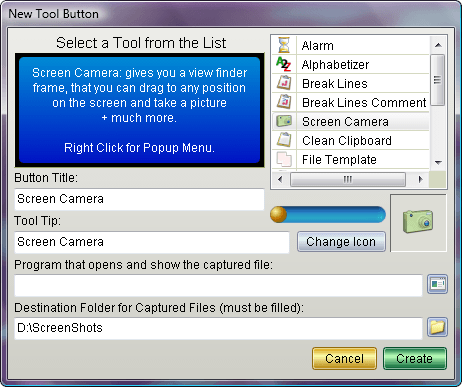Image resolution: width=462 pixels, height=387 pixels.
Task: Click the large green camera preview icon
Action: click(418, 222)
